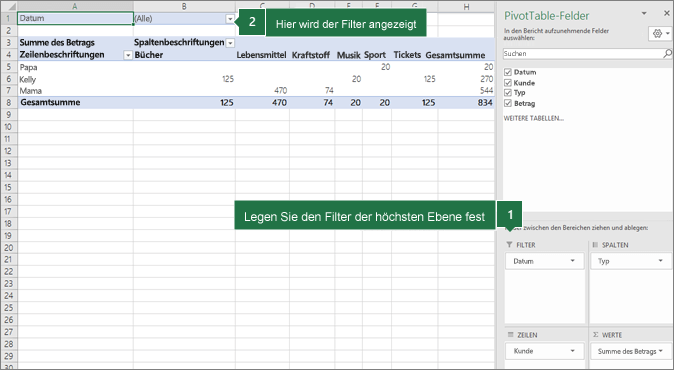Select the Mama row label
The height and width of the screenshot is (370, 674).
pos(31,91)
